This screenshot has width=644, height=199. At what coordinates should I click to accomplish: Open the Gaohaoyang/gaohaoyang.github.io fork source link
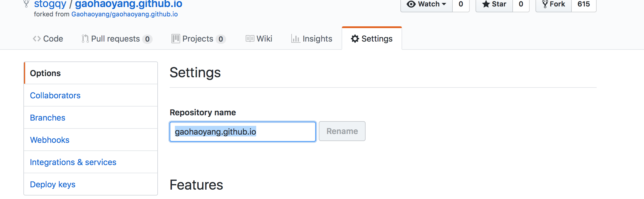[x=125, y=14]
